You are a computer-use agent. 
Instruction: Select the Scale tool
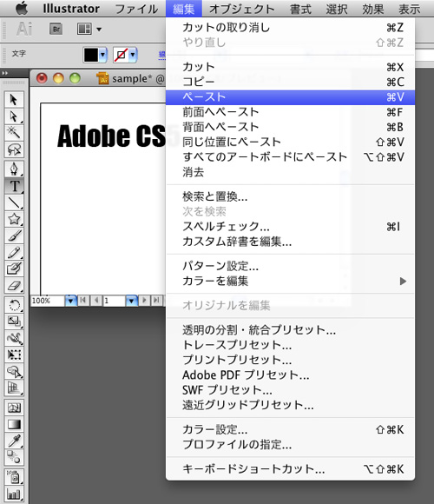tap(14, 322)
